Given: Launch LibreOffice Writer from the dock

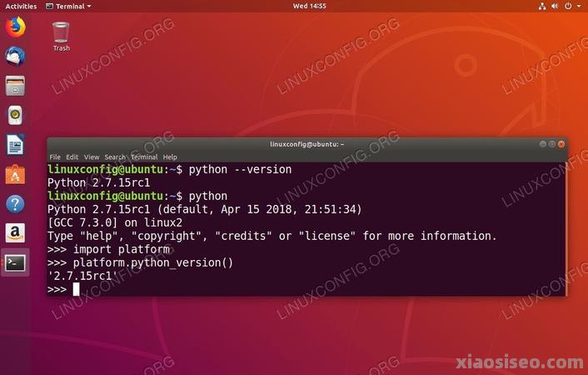Looking at the screenshot, I should click(x=15, y=145).
